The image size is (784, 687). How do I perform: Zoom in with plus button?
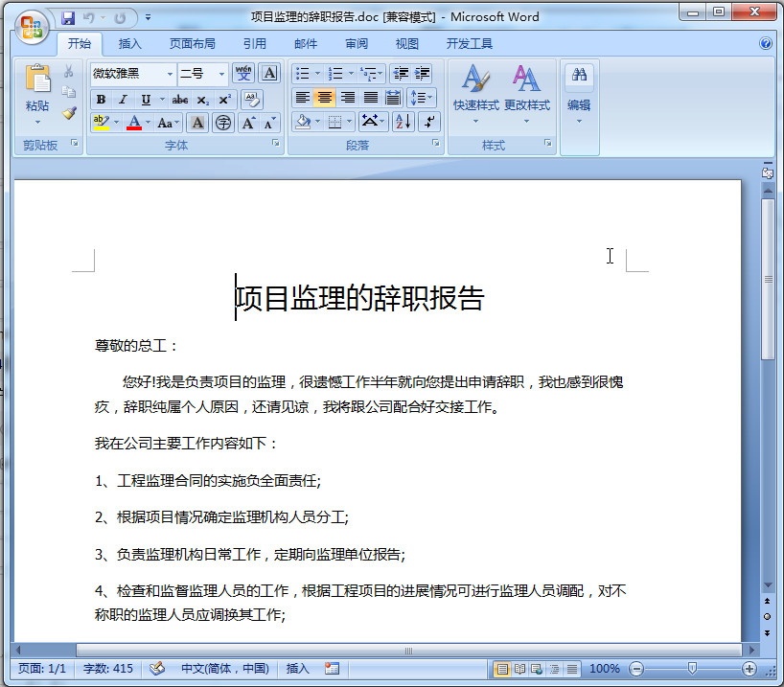749,669
